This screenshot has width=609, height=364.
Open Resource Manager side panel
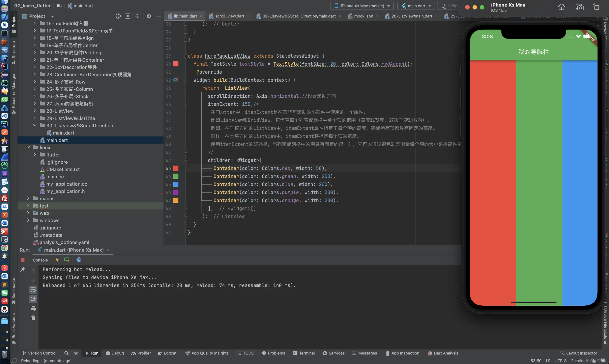[x=13, y=93]
